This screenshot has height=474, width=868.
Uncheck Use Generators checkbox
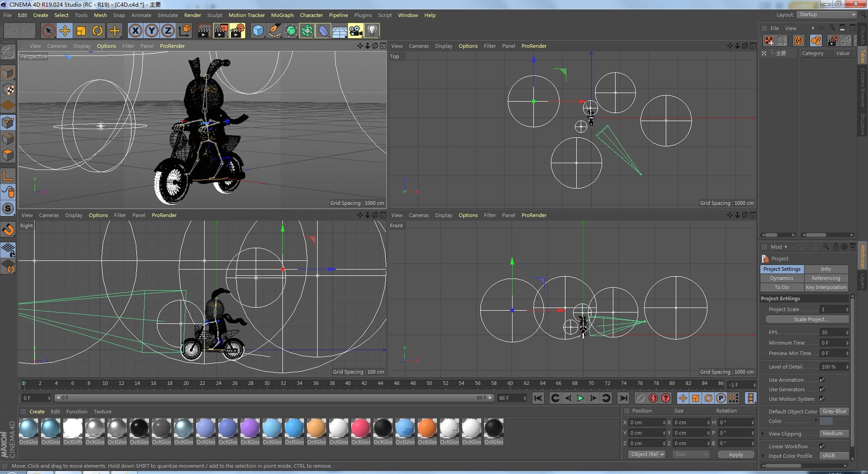coord(822,389)
